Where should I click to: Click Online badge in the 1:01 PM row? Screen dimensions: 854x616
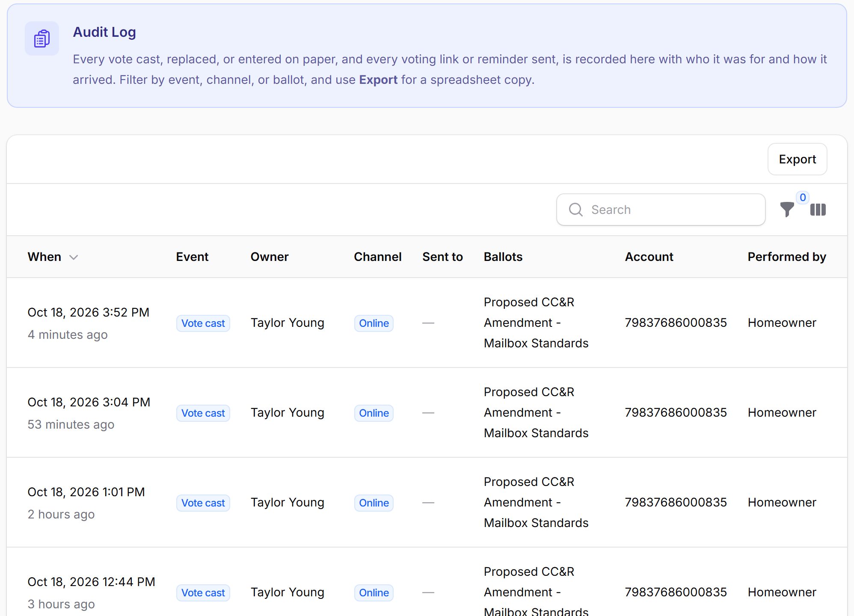(x=374, y=503)
